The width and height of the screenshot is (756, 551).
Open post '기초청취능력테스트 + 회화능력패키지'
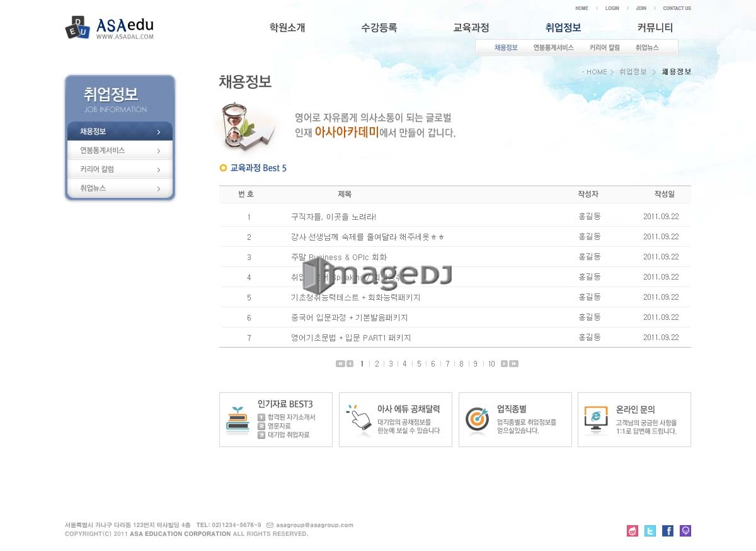(355, 297)
